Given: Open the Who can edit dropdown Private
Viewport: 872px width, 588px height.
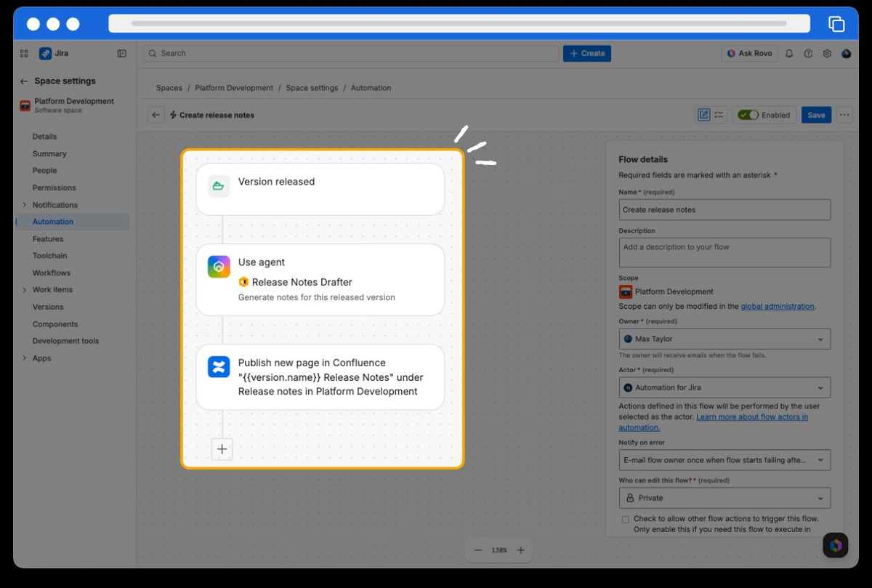Looking at the screenshot, I should click(x=724, y=498).
